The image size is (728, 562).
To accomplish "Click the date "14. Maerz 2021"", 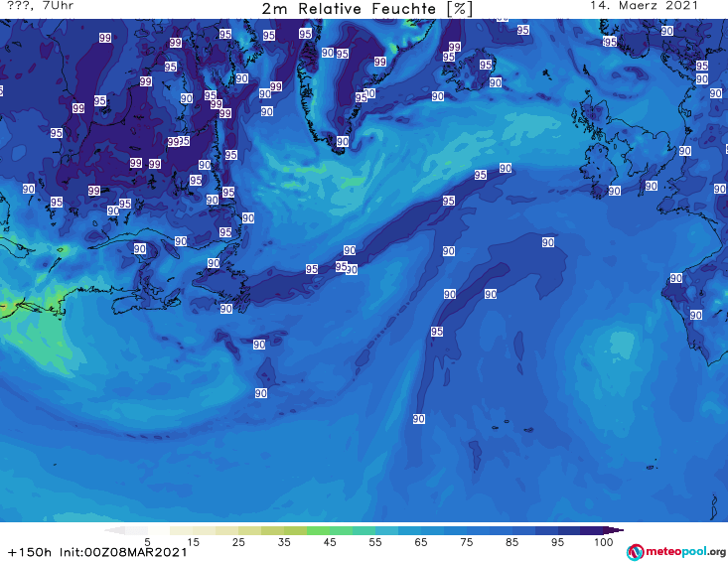I will pyautogui.click(x=644, y=6).
